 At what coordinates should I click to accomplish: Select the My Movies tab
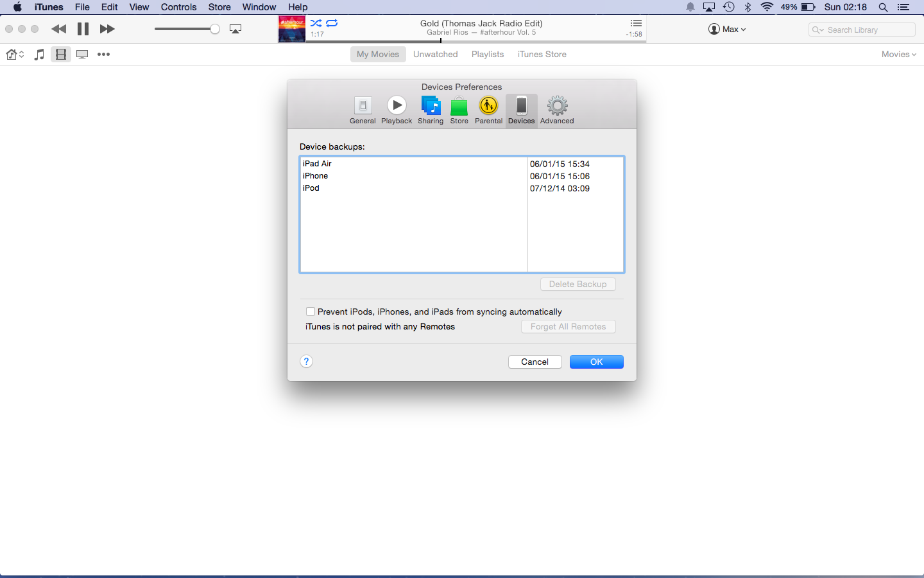click(378, 55)
